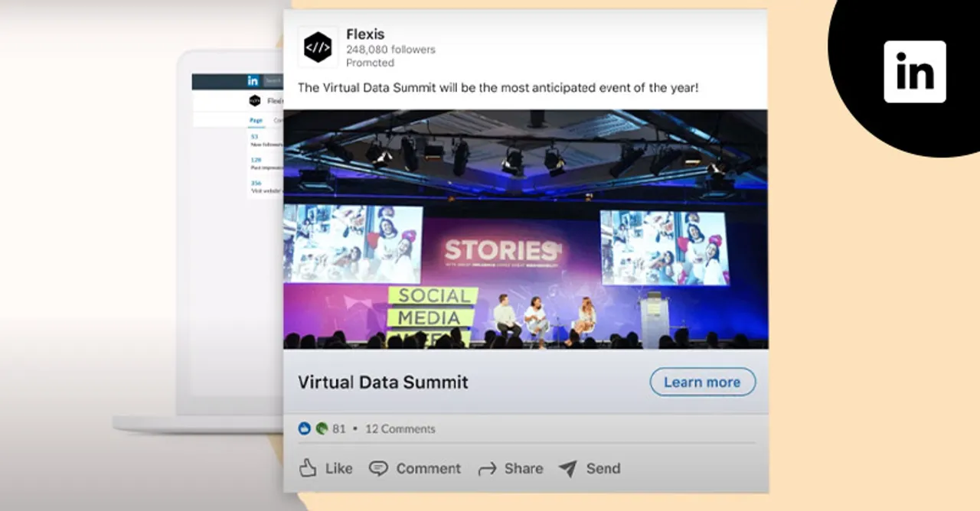Click the Promoted label under followers
Screen dimensions: 980x511
pyautogui.click(x=370, y=63)
